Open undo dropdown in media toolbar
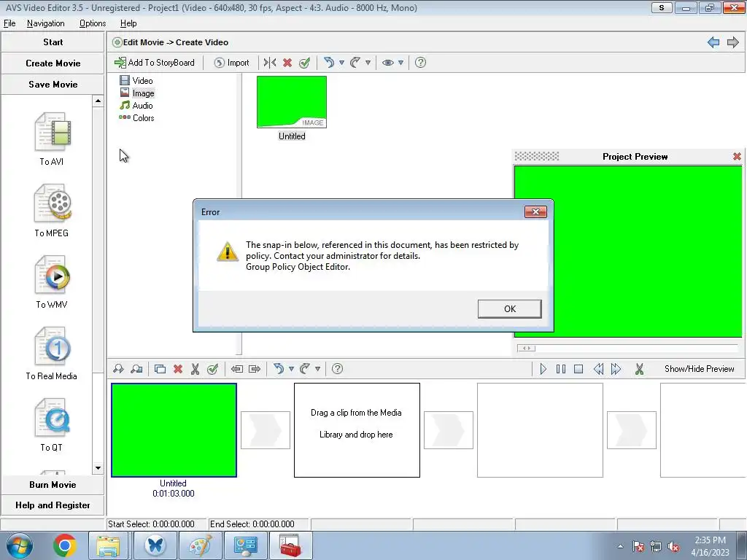 341,63
